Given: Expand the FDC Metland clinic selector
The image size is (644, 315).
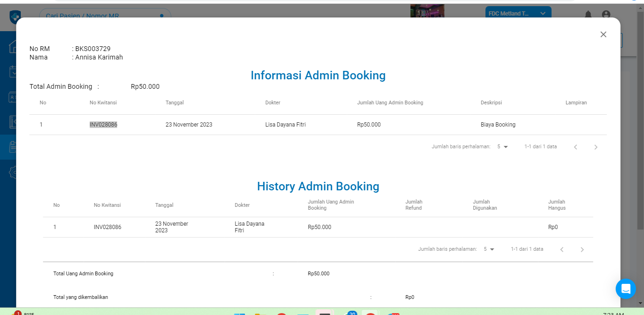Looking at the screenshot, I should (x=518, y=13).
